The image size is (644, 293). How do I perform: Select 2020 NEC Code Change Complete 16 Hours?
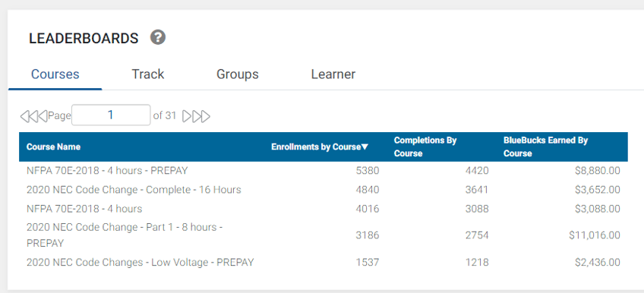coord(324,190)
